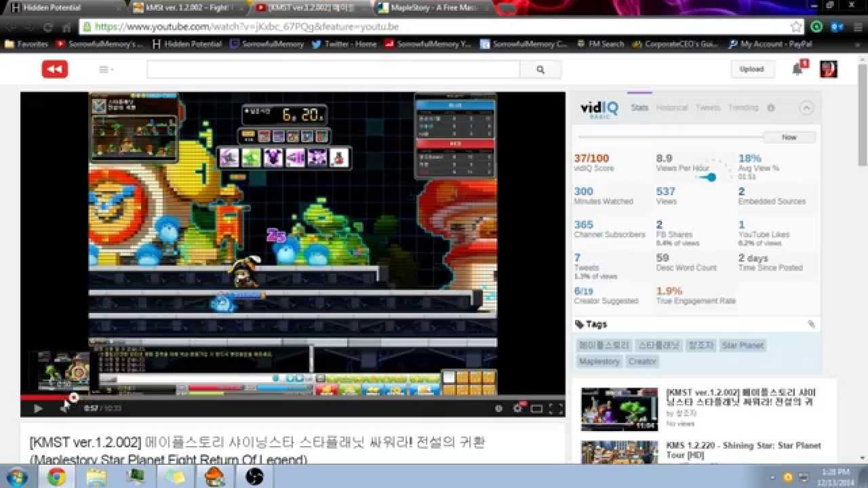
Task: Click the Chrome taskbar icon
Action: (x=57, y=476)
